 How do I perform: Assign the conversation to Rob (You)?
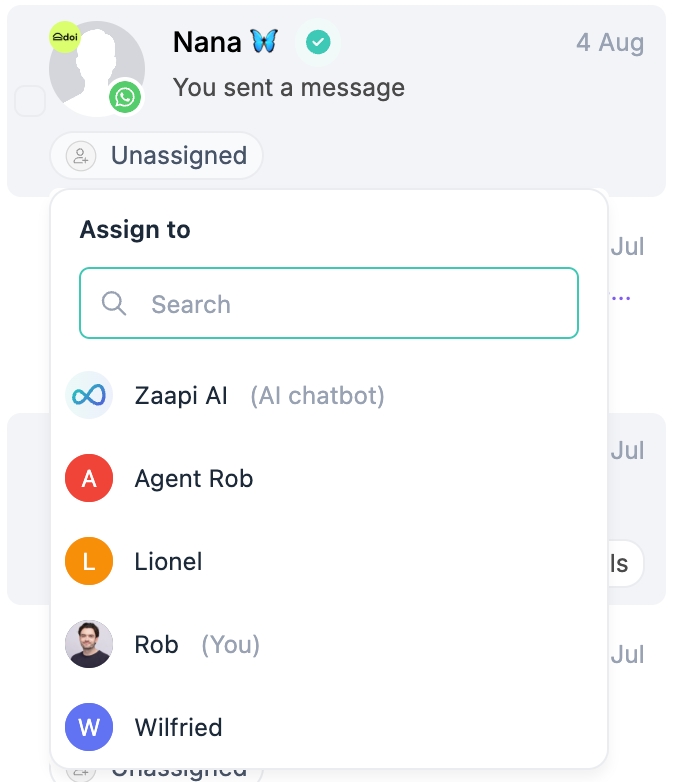(x=157, y=645)
